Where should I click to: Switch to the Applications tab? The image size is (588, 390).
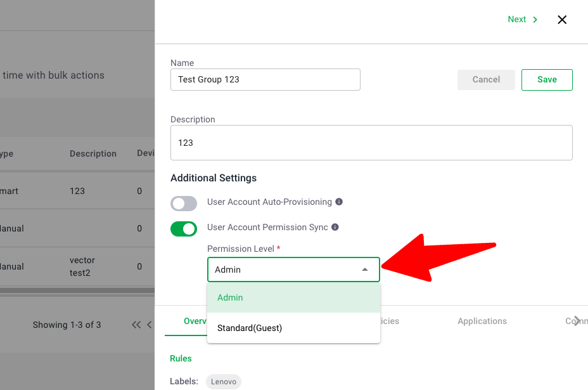coord(482,321)
